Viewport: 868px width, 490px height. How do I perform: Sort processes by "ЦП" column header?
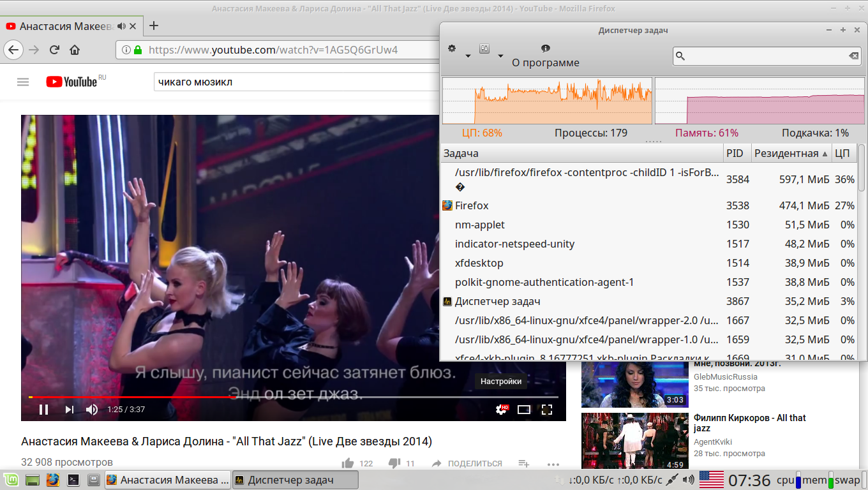844,153
